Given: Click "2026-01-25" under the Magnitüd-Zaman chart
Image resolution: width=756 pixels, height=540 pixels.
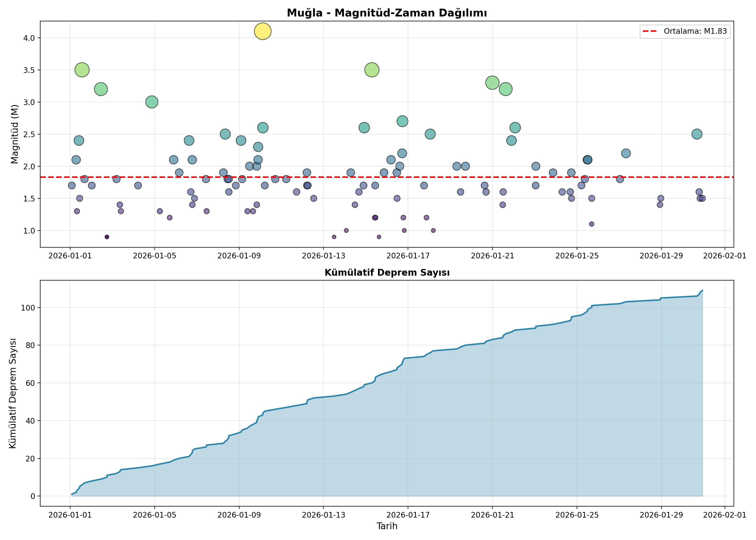Looking at the screenshot, I should [x=577, y=256].
